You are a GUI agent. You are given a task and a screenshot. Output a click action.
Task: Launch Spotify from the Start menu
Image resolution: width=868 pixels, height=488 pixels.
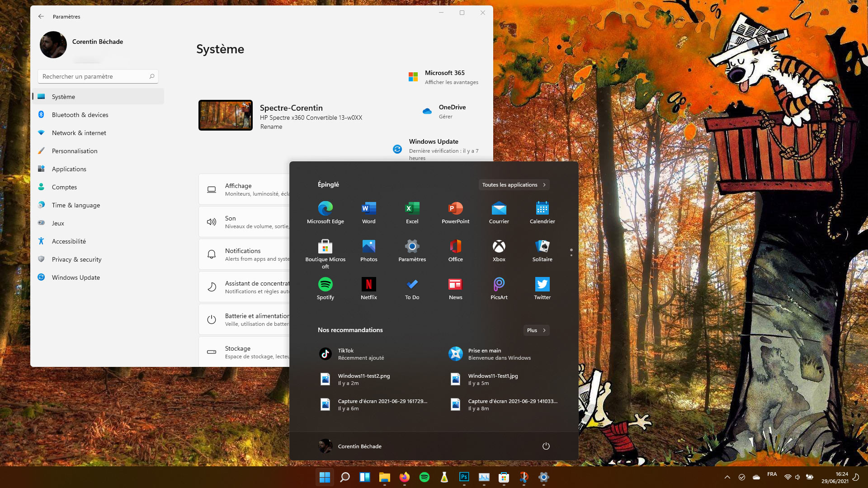pos(325,288)
